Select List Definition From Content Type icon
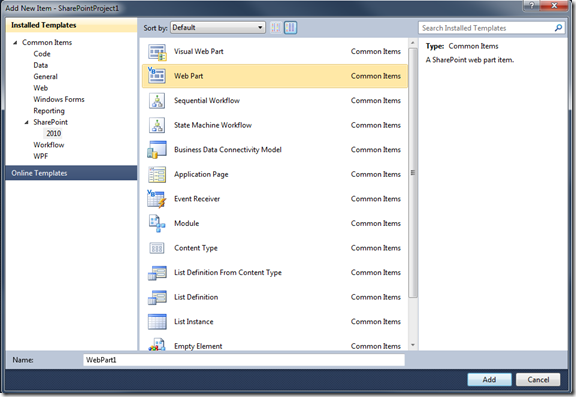576x397 pixels. tap(157, 273)
